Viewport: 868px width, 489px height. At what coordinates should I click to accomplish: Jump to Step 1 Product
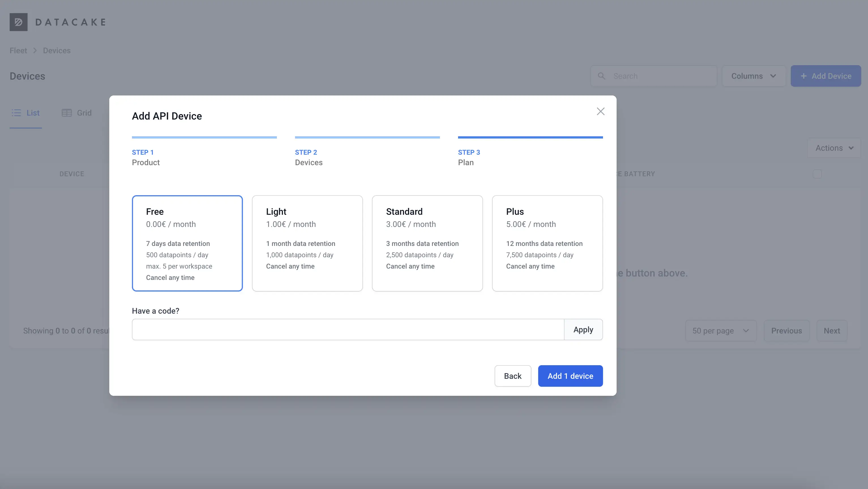coord(204,152)
